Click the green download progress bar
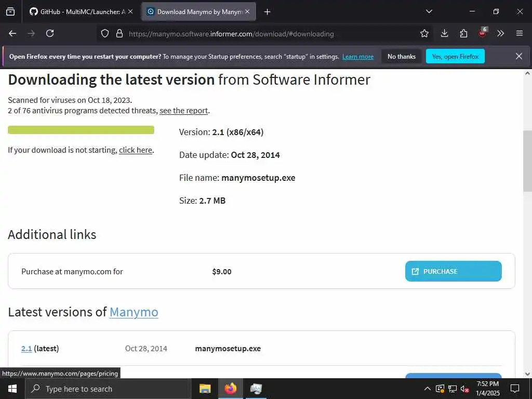This screenshot has height=399, width=532. click(81, 130)
